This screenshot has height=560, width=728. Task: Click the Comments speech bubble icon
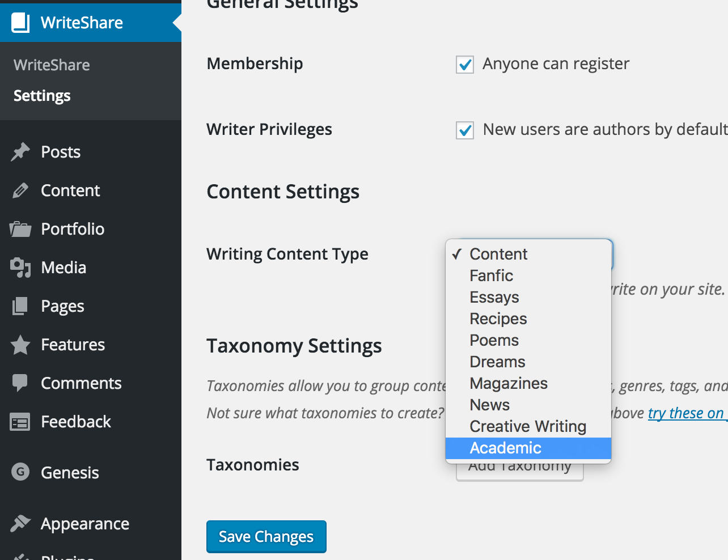click(x=20, y=383)
